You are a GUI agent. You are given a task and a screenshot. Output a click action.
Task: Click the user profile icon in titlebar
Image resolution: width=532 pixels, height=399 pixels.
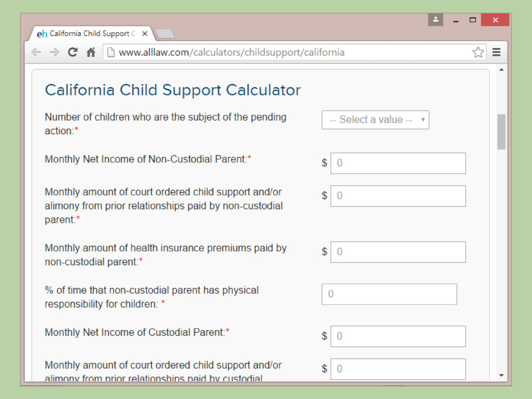[x=436, y=20]
